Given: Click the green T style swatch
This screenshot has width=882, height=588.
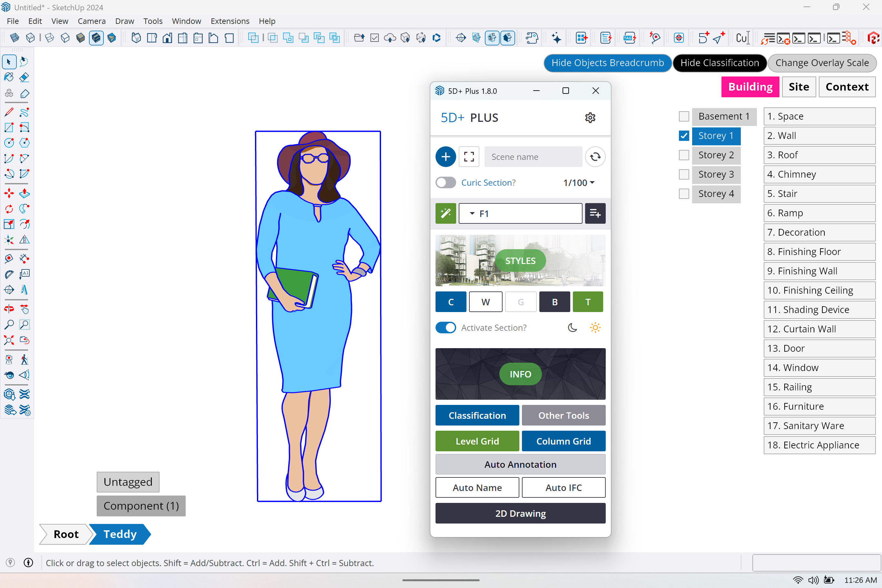Looking at the screenshot, I should click(588, 302).
